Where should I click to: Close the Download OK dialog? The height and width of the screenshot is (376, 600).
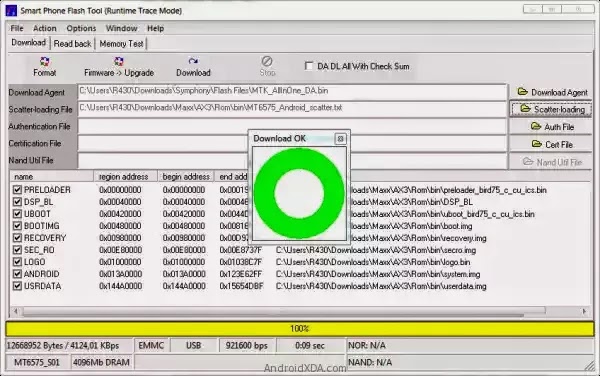pyautogui.click(x=340, y=138)
